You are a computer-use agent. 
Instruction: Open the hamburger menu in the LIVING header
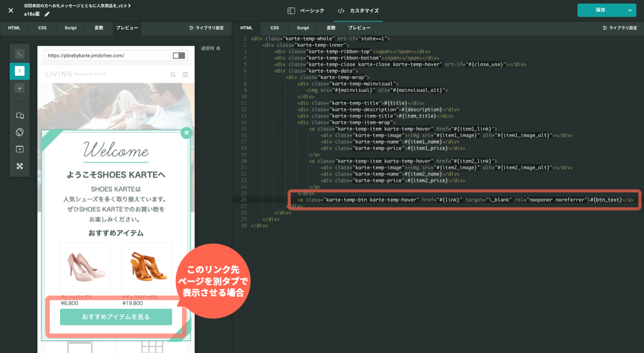point(185,74)
